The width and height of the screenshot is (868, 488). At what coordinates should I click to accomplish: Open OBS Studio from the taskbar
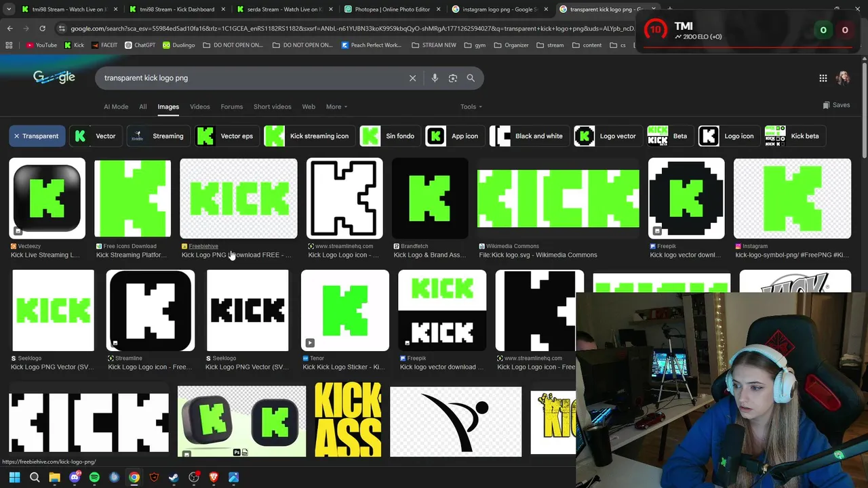pos(194,477)
